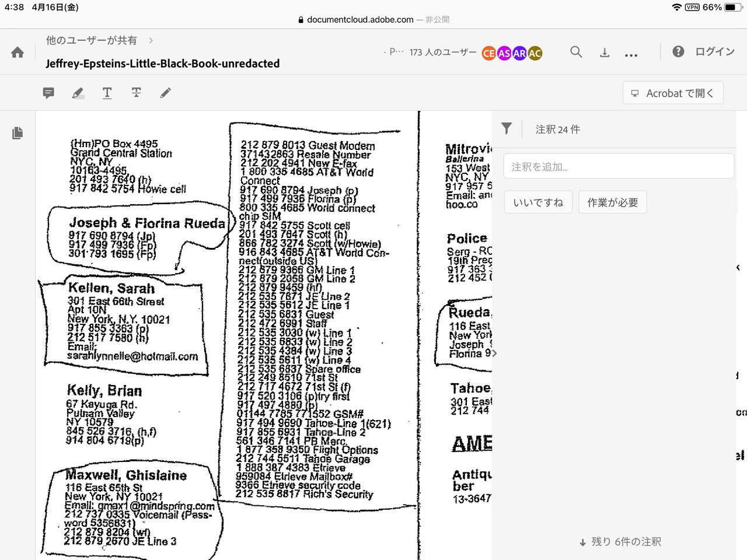Click the AS user avatar

504,53
